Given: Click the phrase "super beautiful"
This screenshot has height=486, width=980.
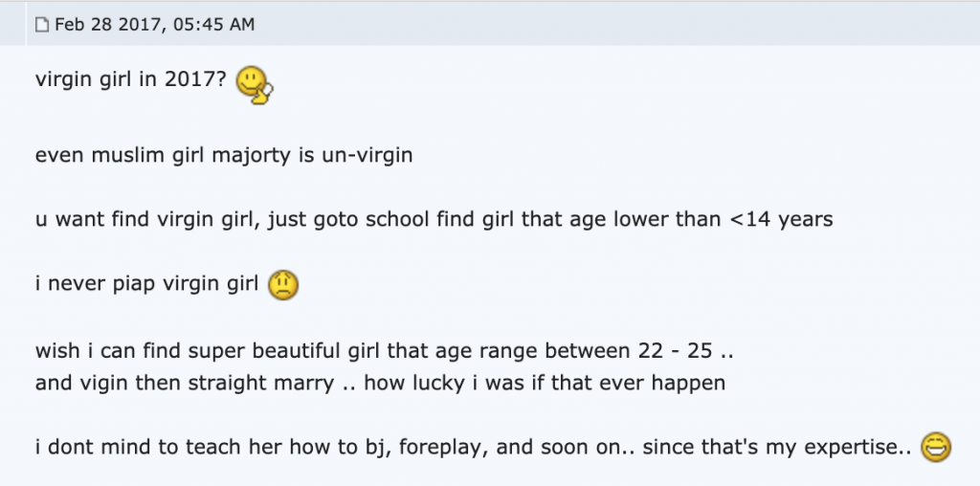Looking at the screenshot, I should click(x=225, y=350).
